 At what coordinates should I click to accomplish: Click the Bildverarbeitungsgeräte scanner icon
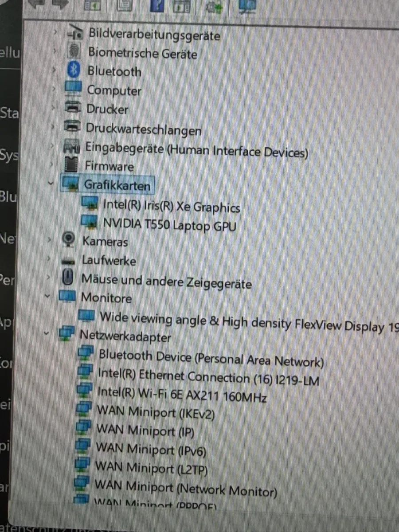point(74,33)
